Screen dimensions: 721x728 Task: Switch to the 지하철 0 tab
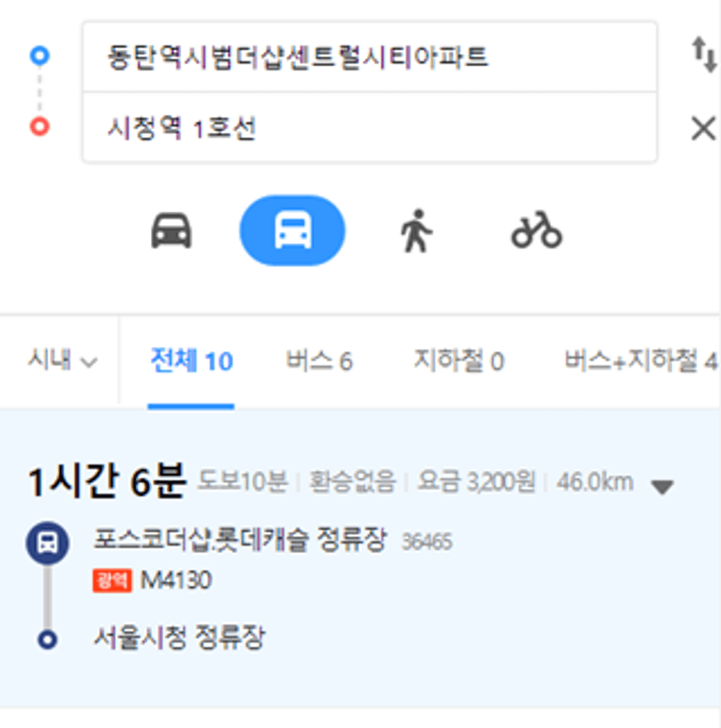(459, 361)
